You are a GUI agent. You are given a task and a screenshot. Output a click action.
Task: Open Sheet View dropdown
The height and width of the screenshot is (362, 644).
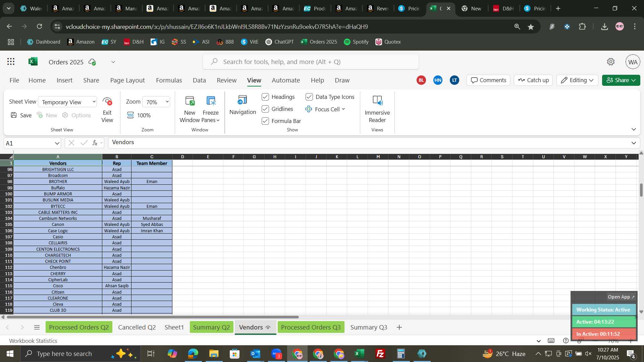pos(67,102)
